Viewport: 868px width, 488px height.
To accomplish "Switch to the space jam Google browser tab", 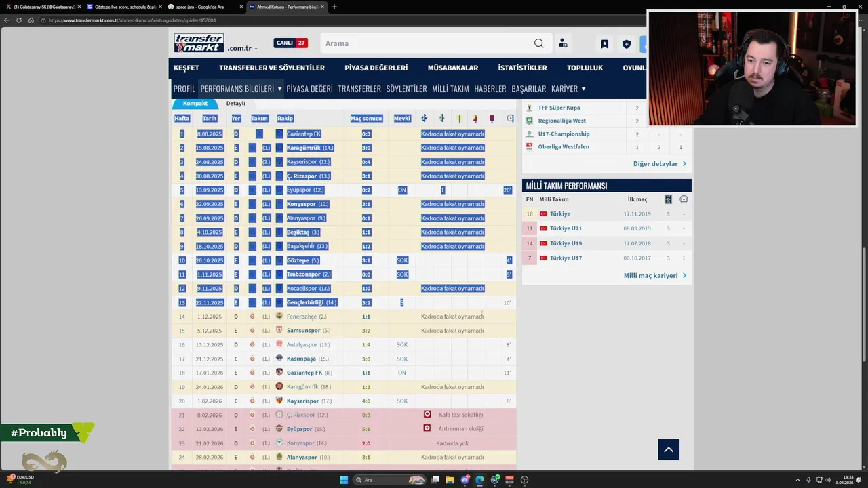I will (205, 7).
